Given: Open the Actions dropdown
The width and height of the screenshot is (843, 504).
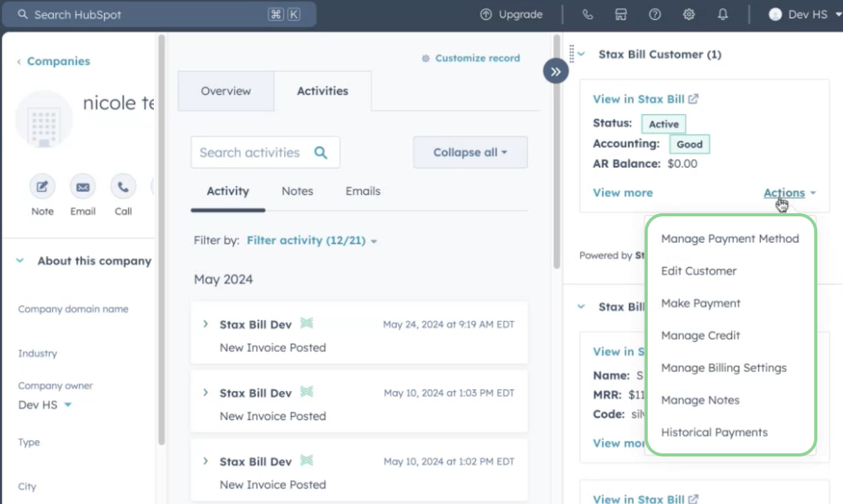Looking at the screenshot, I should point(790,193).
